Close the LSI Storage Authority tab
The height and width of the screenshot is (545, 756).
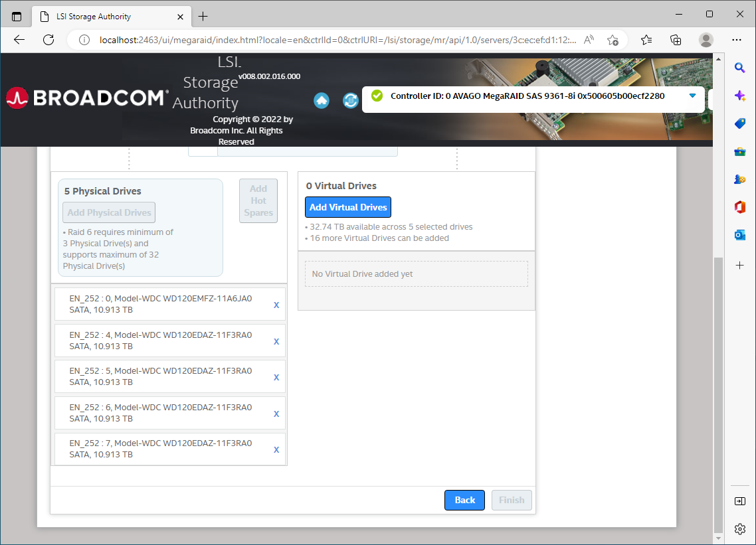180,17
